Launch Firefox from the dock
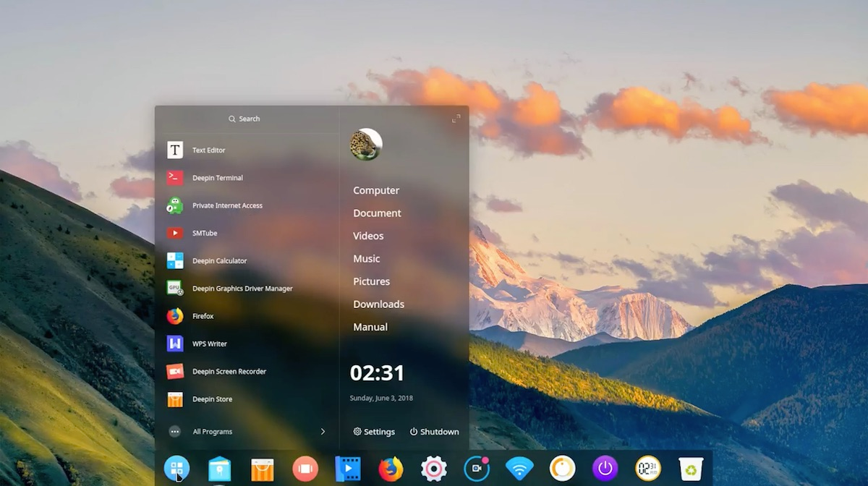Image resolution: width=868 pixels, height=486 pixels. point(391,469)
